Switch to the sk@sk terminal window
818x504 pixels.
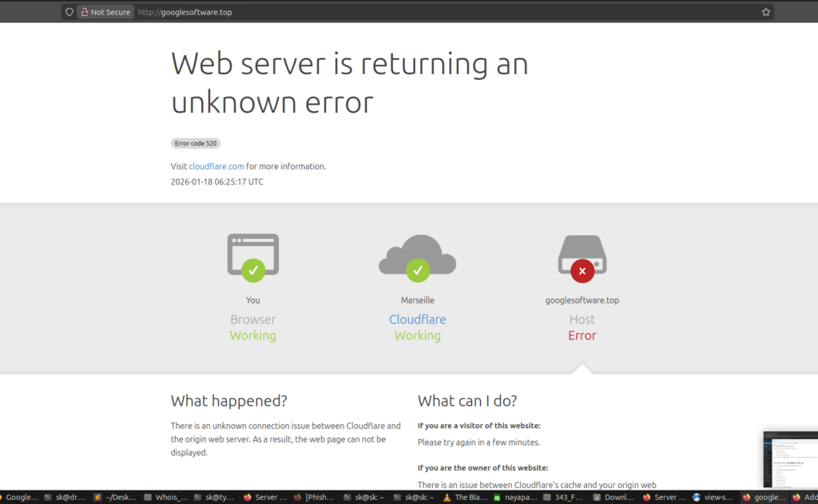pyautogui.click(x=369, y=496)
